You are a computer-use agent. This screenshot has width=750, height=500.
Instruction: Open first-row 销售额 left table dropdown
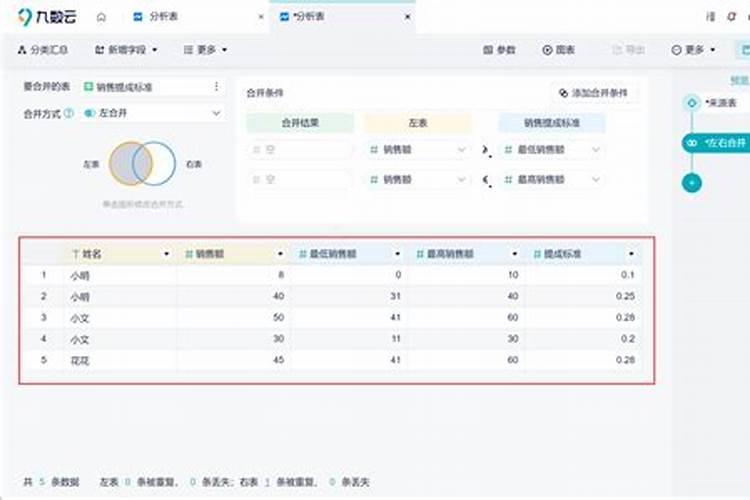[x=418, y=150]
